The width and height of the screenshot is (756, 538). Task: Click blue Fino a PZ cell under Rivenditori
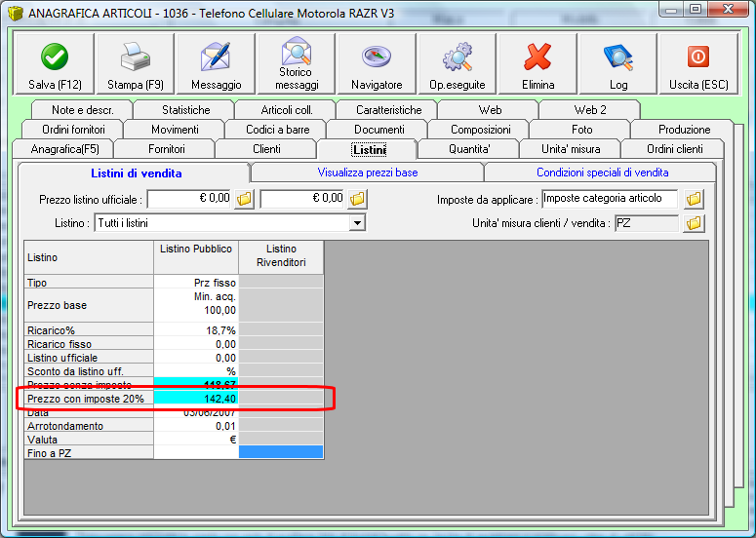pos(281,452)
